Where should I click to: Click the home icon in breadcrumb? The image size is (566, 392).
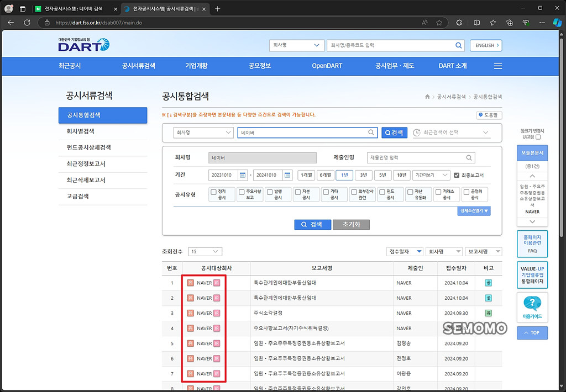(427, 97)
